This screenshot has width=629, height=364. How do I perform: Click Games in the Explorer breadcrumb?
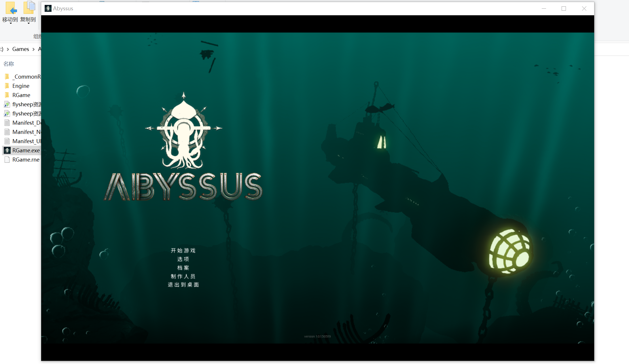point(21,49)
